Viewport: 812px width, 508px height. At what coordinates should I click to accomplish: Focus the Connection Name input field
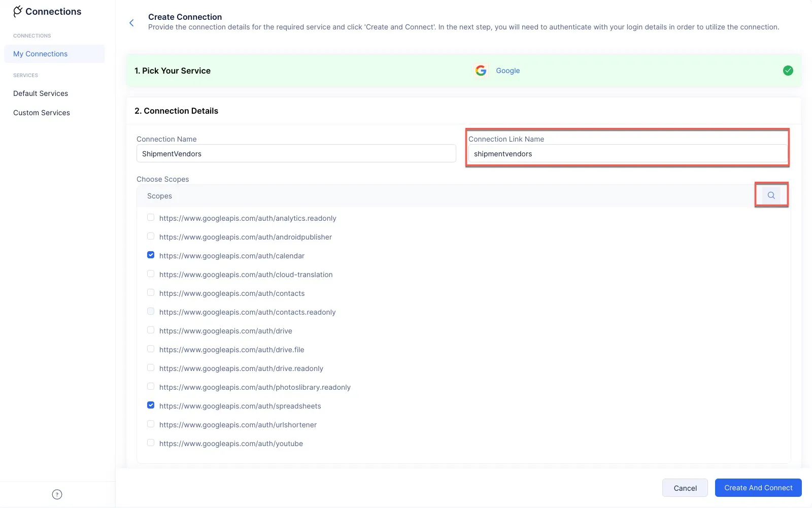(296, 154)
